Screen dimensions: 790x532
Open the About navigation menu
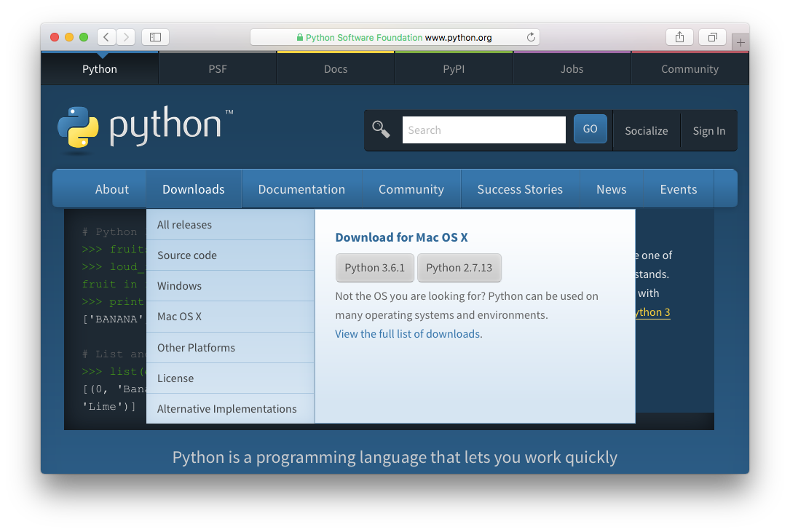click(112, 189)
